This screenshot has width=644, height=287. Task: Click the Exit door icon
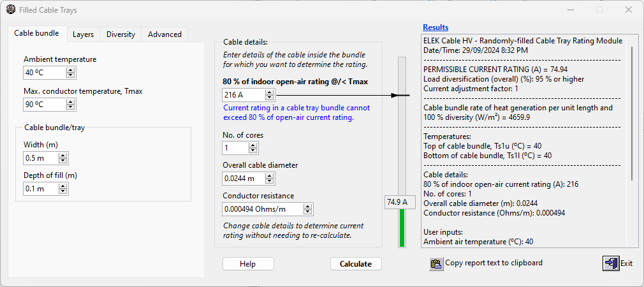[610, 263]
